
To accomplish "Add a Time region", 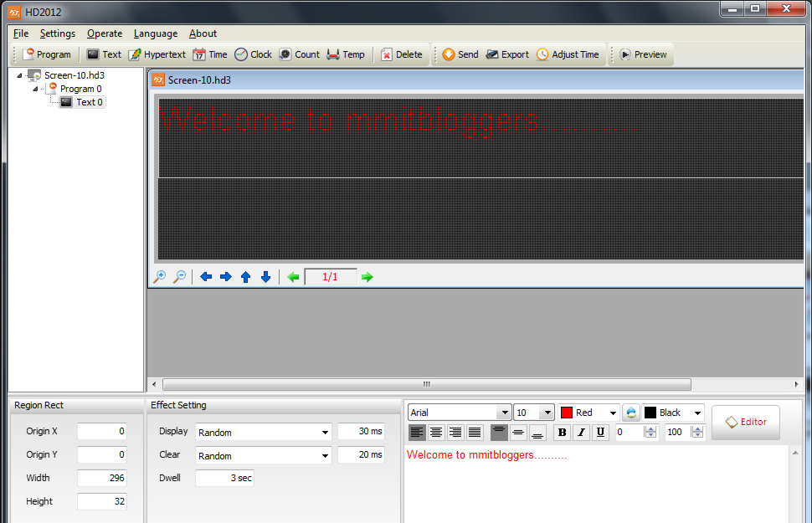I will [210, 54].
